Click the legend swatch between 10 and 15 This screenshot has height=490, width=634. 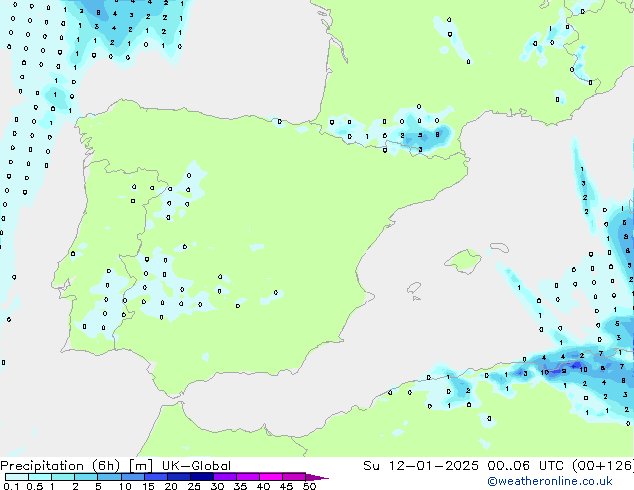click(132, 477)
